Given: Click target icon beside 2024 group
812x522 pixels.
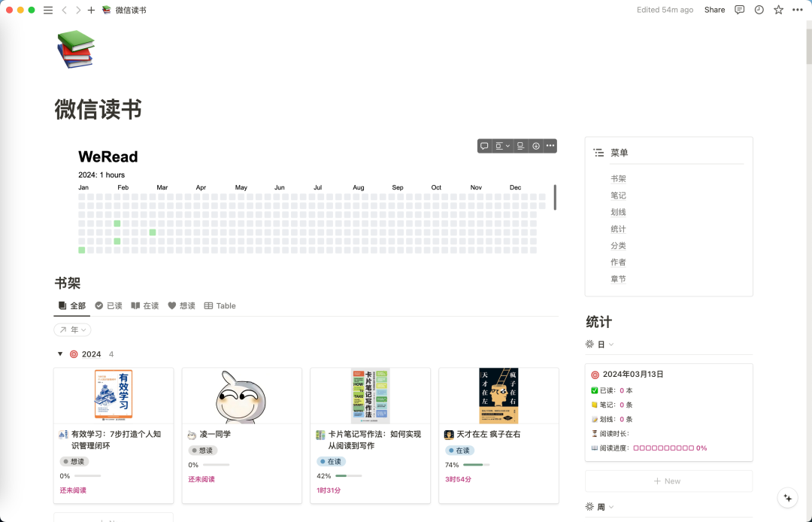Looking at the screenshot, I should point(74,354).
